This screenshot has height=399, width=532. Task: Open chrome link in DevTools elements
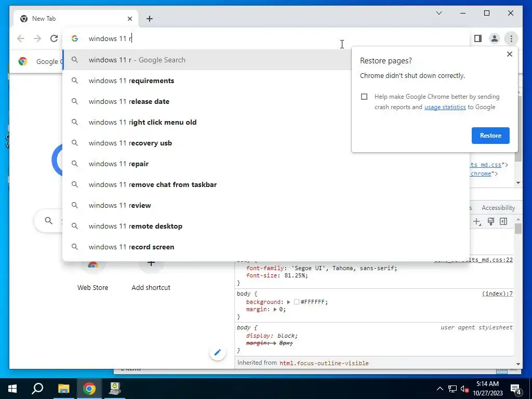coord(481,174)
